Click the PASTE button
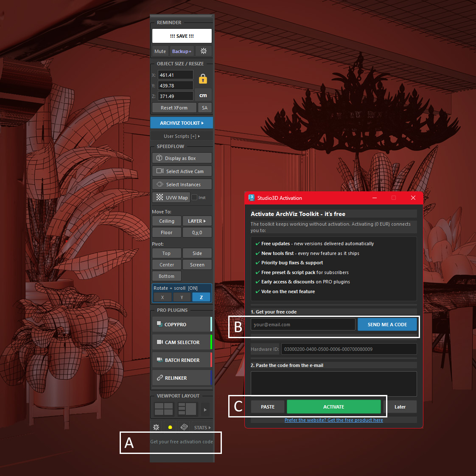 267,407
